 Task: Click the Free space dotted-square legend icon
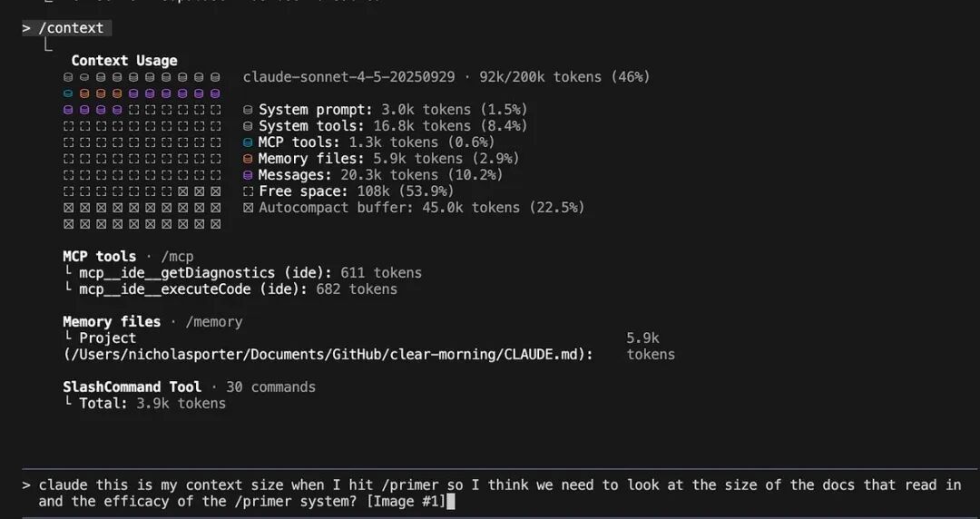point(248,191)
